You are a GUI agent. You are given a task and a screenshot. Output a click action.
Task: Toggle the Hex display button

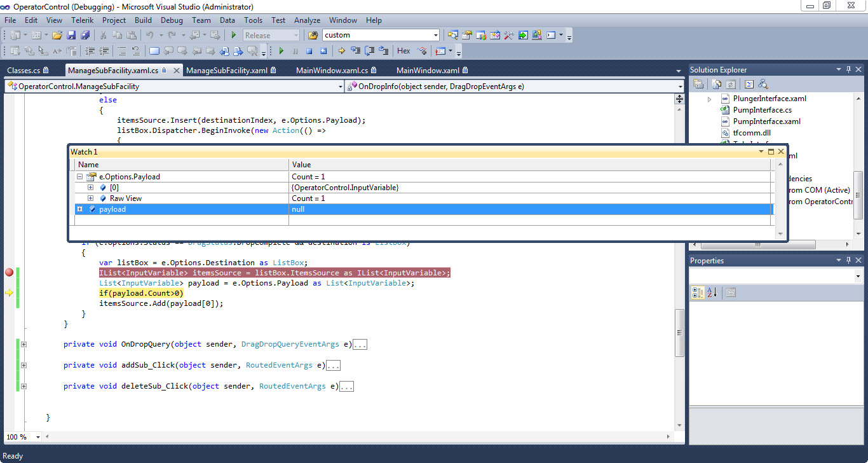403,51
